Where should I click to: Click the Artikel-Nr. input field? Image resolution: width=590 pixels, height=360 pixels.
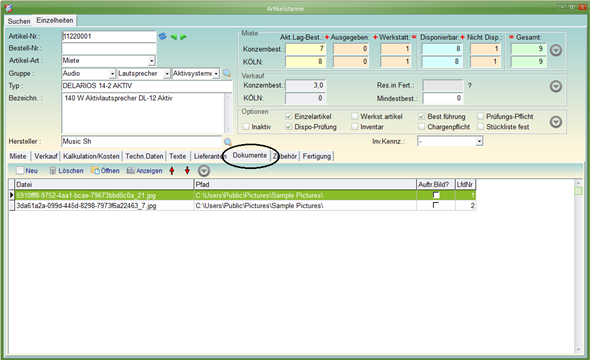click(x=108, y=36)
